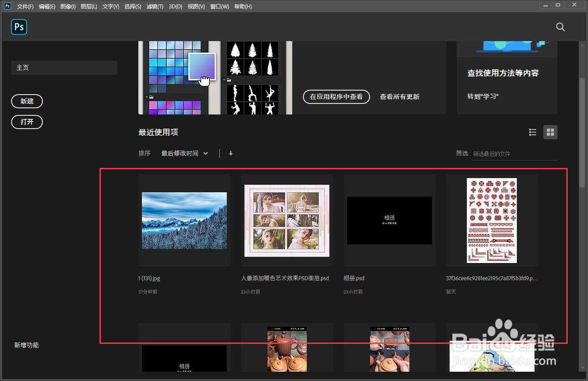588x381 pixels.
Task: Open the 滤镜(T) menu
Action: [x=155, y=7]
